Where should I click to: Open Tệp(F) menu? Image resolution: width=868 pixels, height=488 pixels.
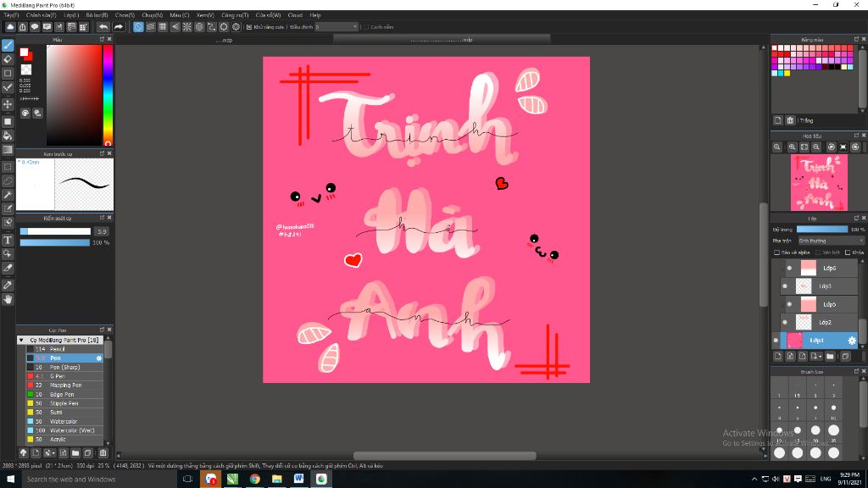[x=11, y=15]
